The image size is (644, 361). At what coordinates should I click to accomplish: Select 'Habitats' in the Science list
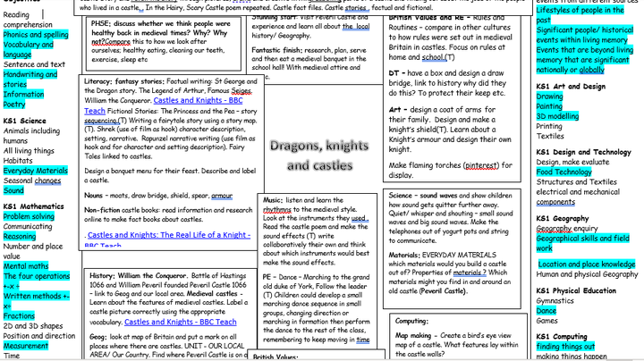(x=18, y=161)
